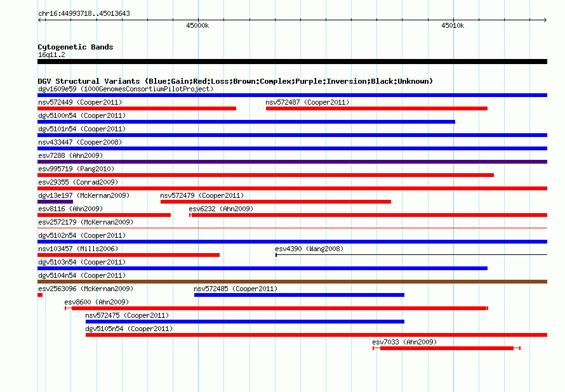
Task: Select the red esv8116 loss bar
Action: [x=104, y=215]
